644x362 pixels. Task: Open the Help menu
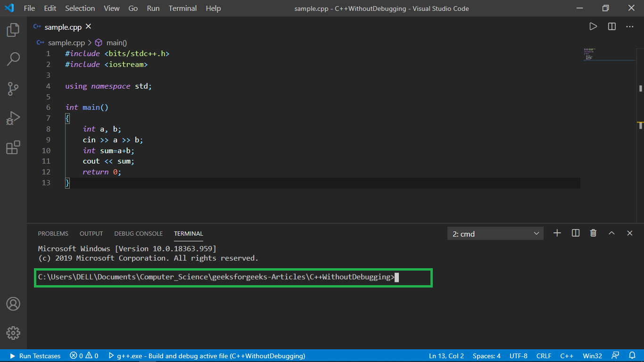[x=213, y=8]
